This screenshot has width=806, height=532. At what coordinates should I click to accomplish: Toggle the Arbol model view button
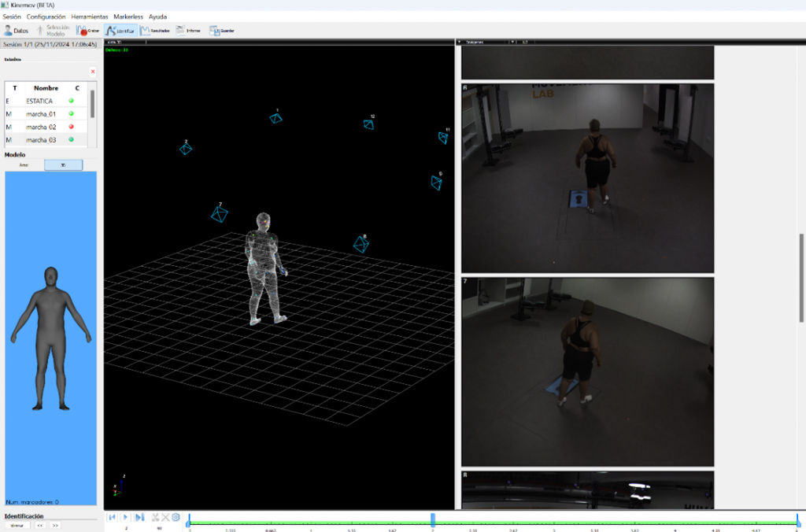click(x=24, y=165)
